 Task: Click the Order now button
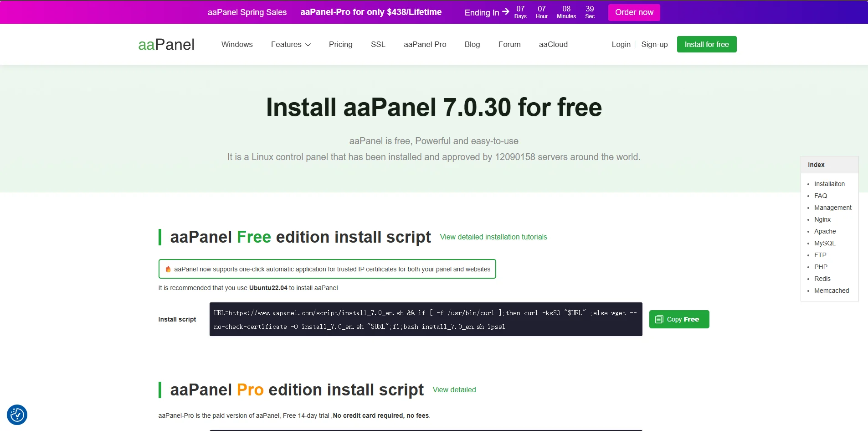(x=634, y=12)
